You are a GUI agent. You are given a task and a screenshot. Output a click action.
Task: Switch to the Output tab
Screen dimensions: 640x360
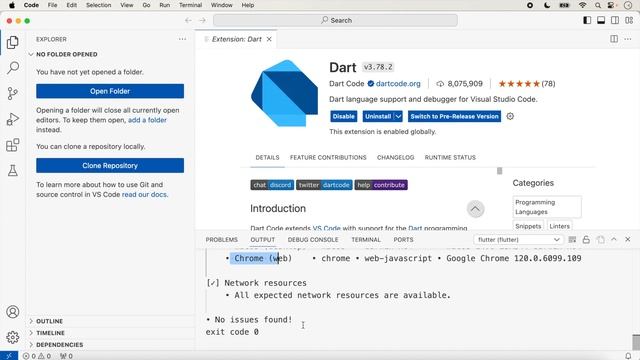point(262,240)
